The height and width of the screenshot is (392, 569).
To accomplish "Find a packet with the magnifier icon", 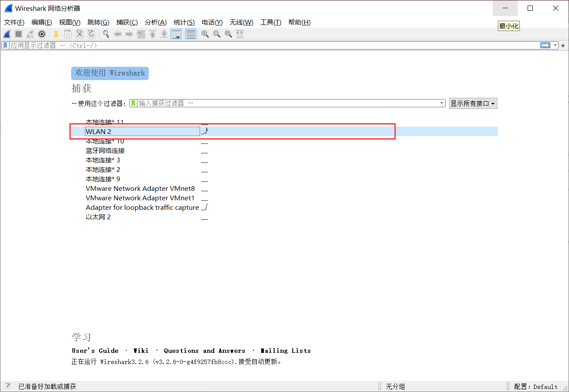I will 106,34.
